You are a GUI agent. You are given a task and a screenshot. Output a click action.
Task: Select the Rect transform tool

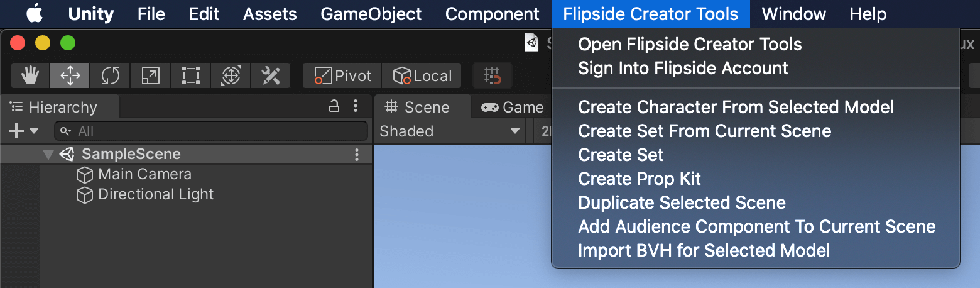[x=190, y=76]
